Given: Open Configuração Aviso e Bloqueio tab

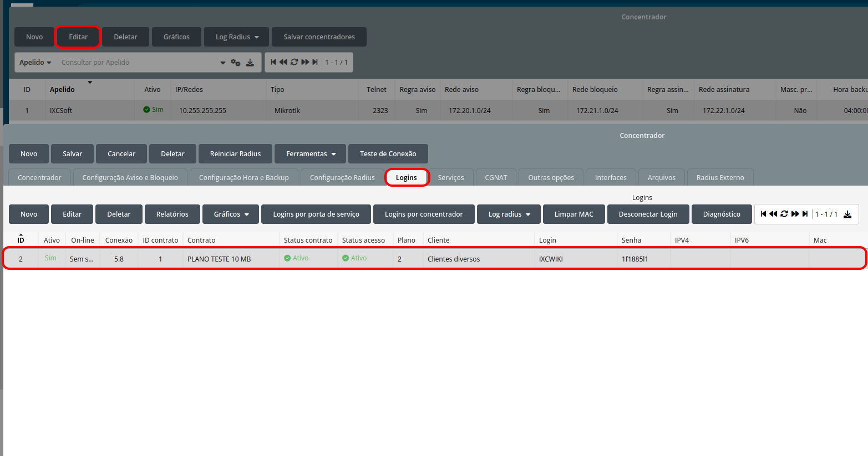Looking at the screenshot, I should (130, 177).
